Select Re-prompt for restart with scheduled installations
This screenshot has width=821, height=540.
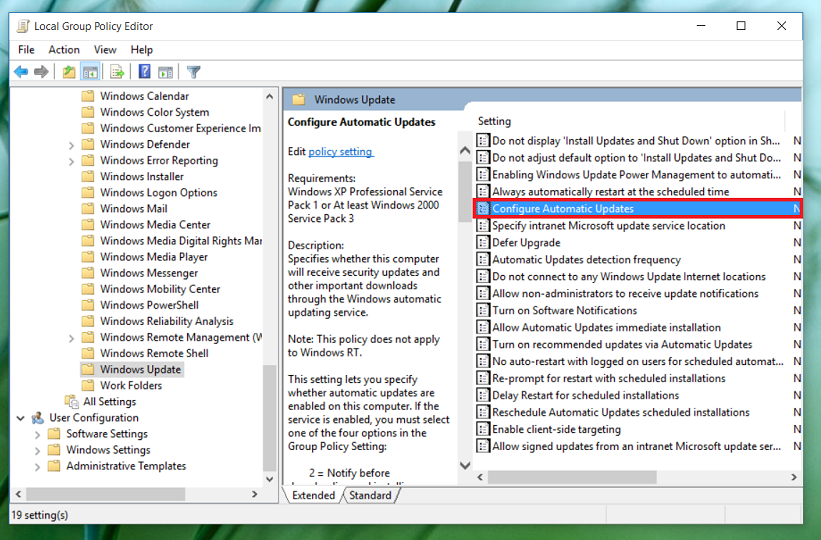point(608,378)
